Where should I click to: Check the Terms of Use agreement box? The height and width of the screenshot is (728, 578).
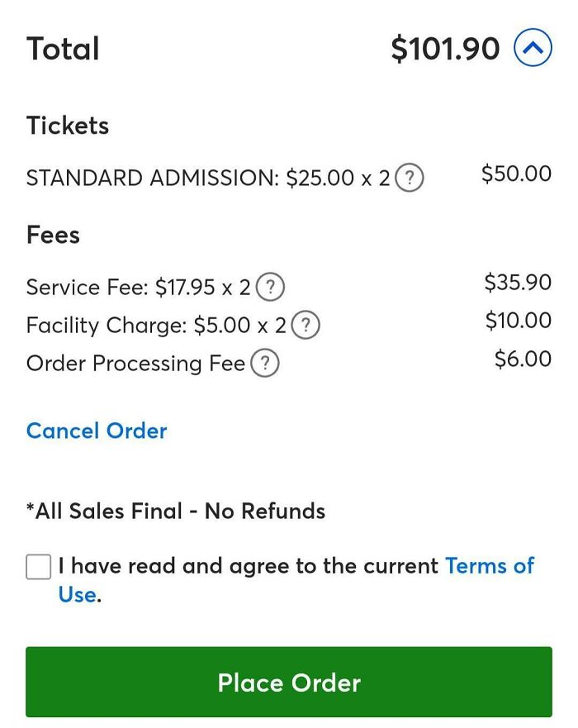[x=38, y=566]
